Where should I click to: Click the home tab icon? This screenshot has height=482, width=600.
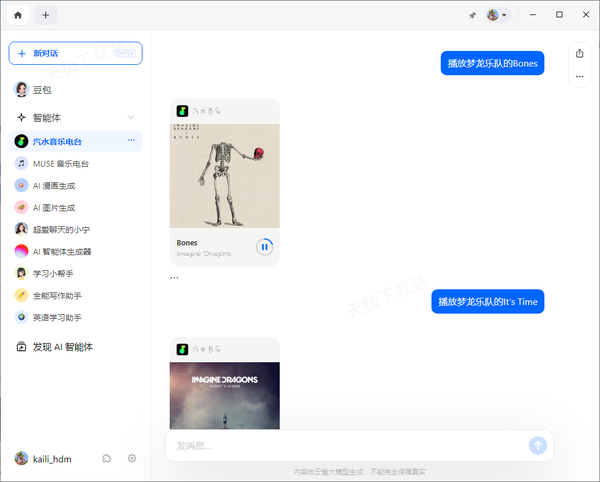tap(17, 15)
